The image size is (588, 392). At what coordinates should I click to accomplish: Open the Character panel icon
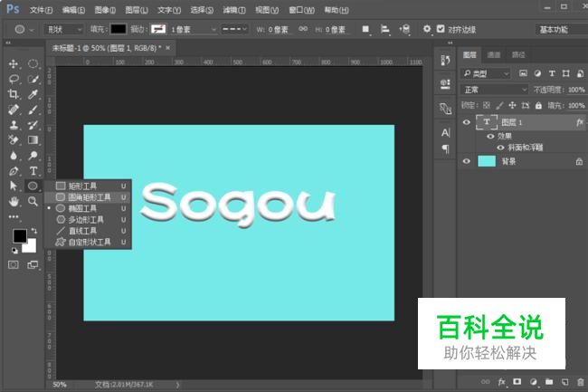click(x=445, y=132)
